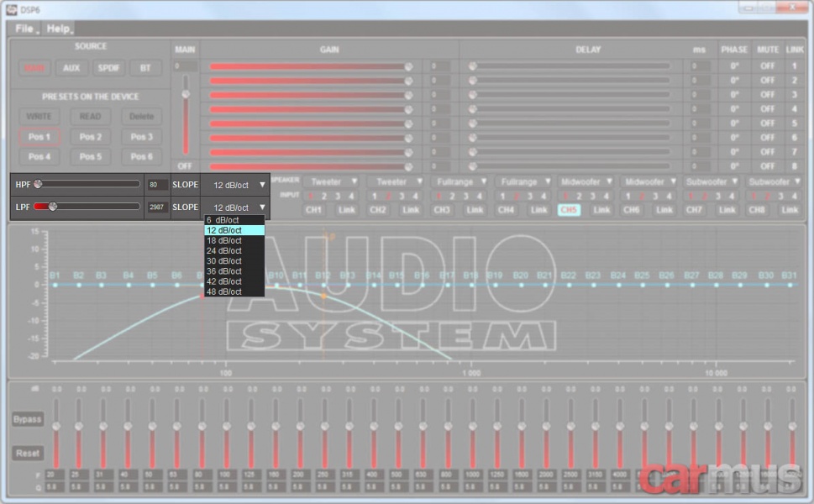
Task: Toggle phase 0° for link row 8
Action: tap(734, 166)
